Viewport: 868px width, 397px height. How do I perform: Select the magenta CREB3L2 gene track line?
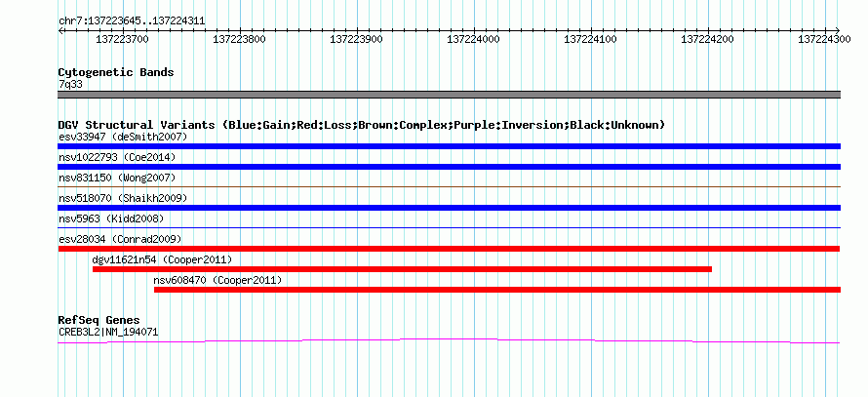[449, 341]
